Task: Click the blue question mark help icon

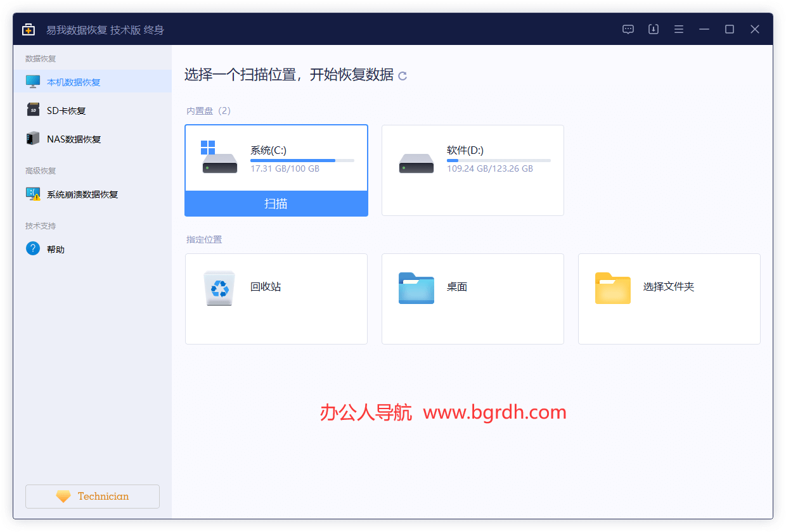Action: [x=33, y=249]
